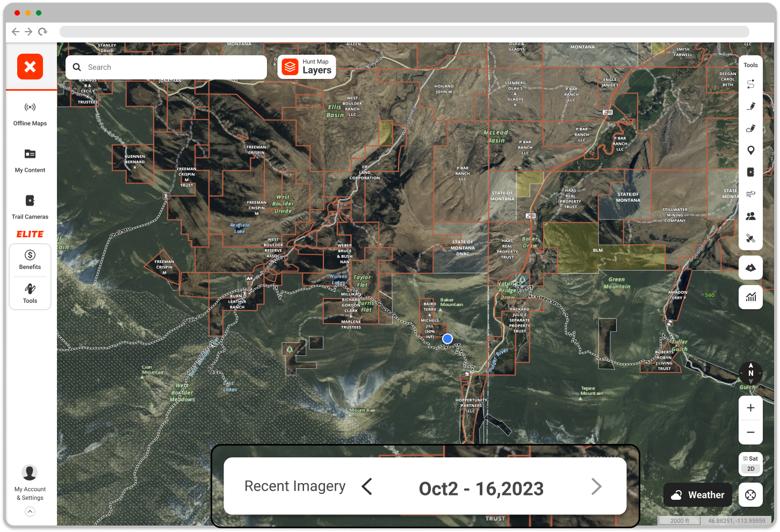Click the State of Montana DNRC parcel label
Screen dimensions: 780x532
(x=463, y=248)
